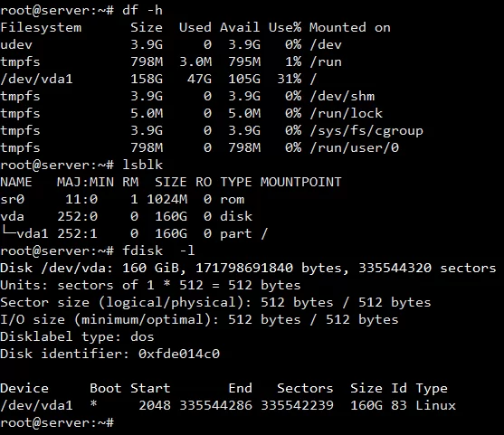Select the sr0 device name in lsblk
This screenshot has width=504, height=435.
click(x=12, y=199)
